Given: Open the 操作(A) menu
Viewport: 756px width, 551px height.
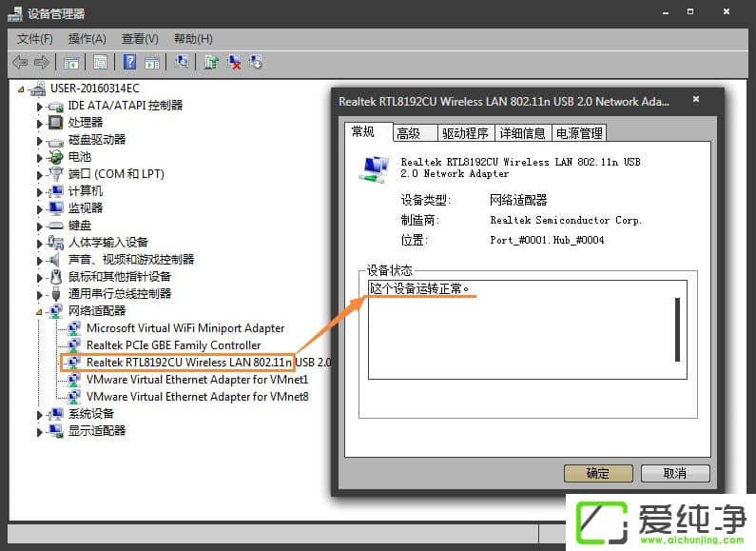Looking at the screenshot, I should [87, 38].
